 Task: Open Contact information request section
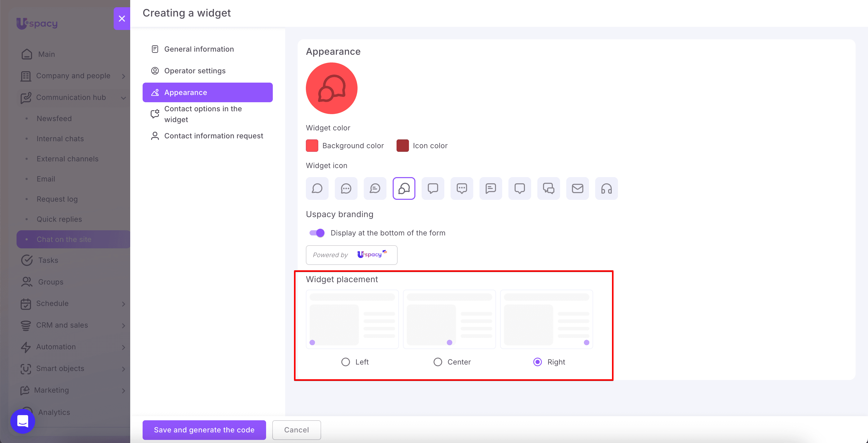pyautogui.click(x=207, y=136)
